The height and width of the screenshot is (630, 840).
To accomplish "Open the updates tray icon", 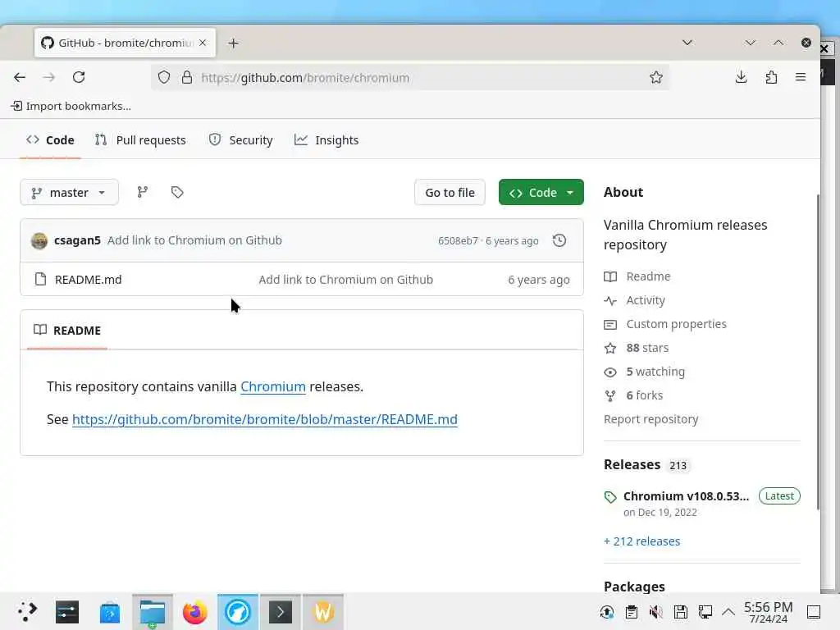I will pos(607,612).
